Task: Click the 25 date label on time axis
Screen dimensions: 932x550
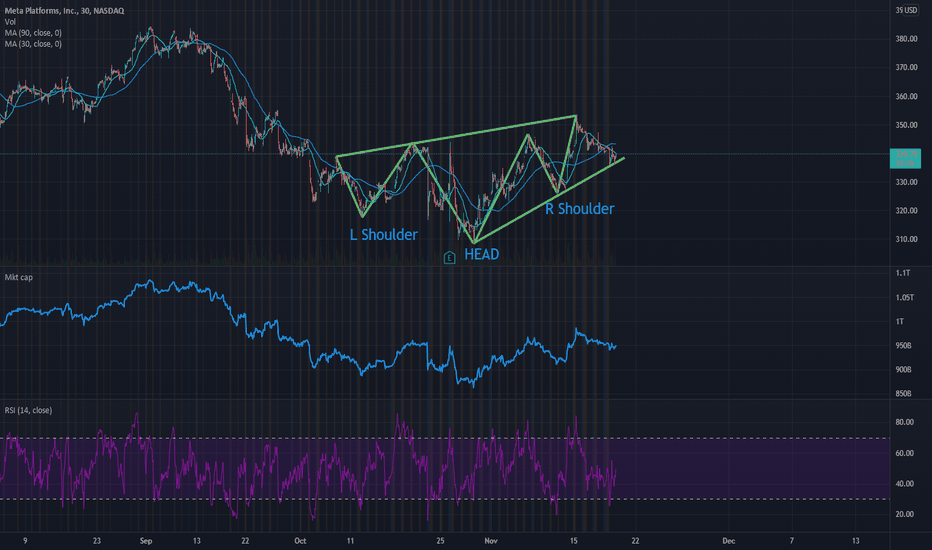Action: (440, 540)
